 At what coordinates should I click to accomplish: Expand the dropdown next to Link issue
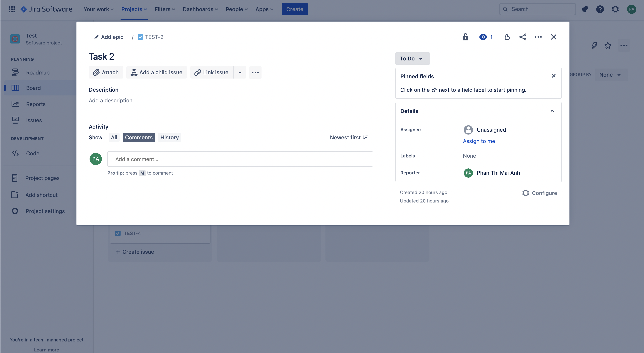point(240,72)
